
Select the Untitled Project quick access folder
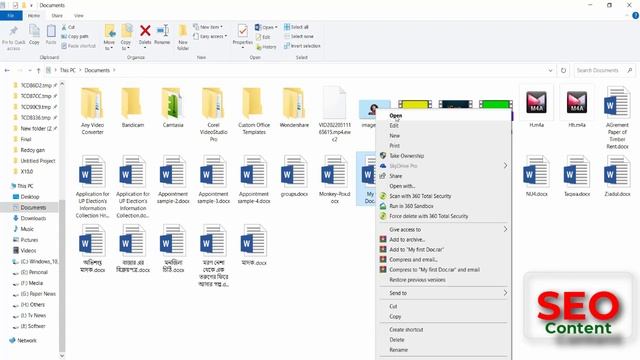[38, 161]
